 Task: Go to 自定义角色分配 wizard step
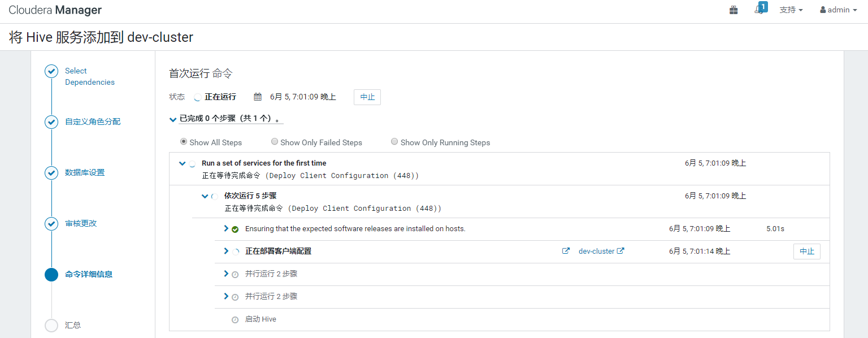click(x=93, y=122)
